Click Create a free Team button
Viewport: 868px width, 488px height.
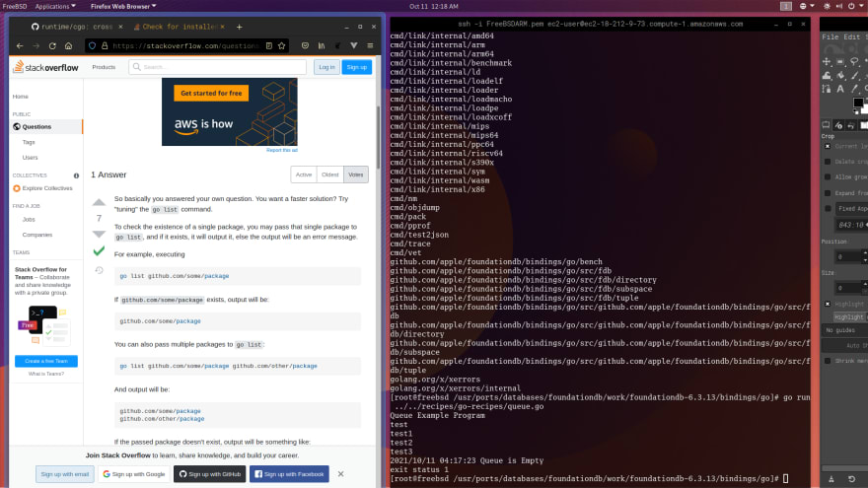(x=46, y=361)
